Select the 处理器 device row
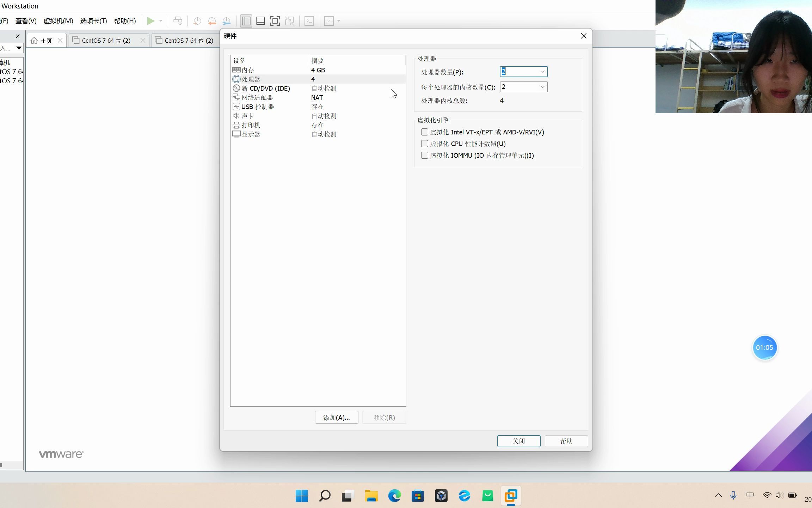This screenshot has height=508, width=812. tap(318, 79)
